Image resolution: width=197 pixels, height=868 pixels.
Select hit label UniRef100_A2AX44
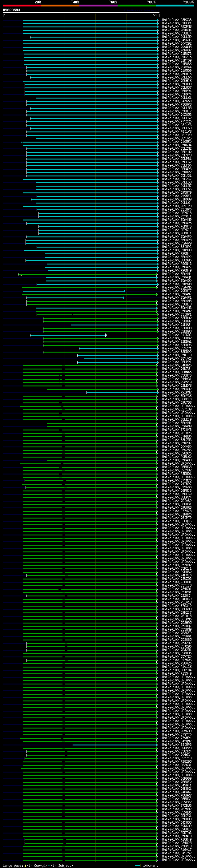click(x=177, y=67)
